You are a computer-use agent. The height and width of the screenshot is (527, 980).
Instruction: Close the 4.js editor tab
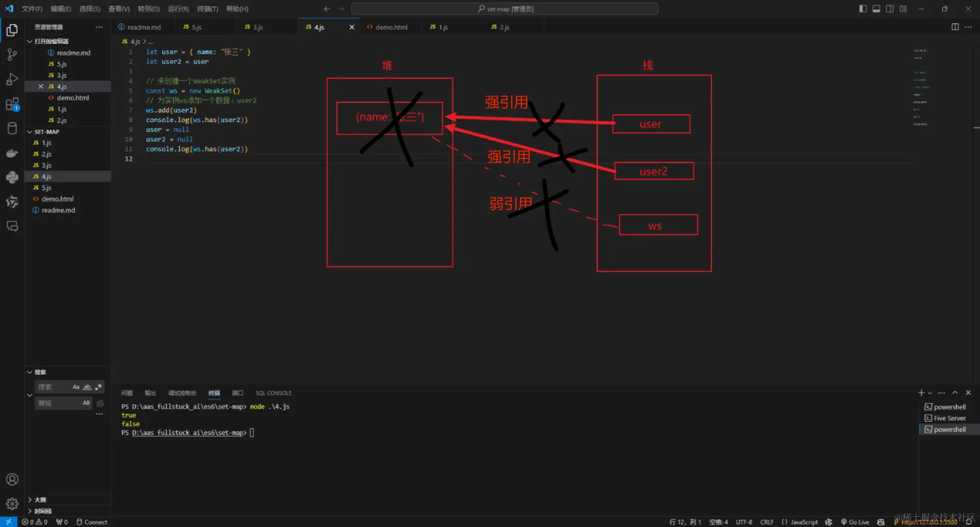[x=352, y=27]
